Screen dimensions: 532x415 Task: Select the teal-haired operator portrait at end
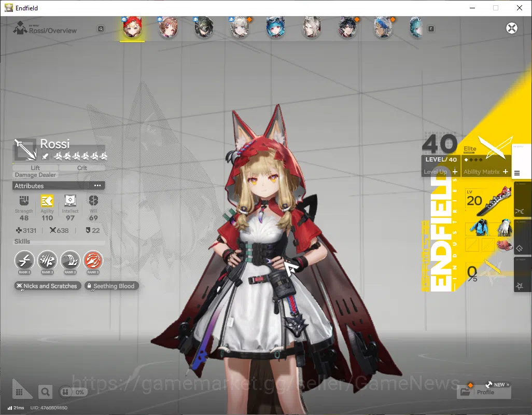coord(416,27)
